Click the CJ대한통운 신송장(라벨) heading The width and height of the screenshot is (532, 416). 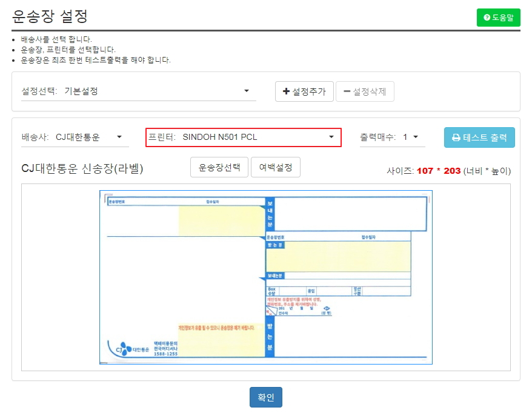pos(82,168)
